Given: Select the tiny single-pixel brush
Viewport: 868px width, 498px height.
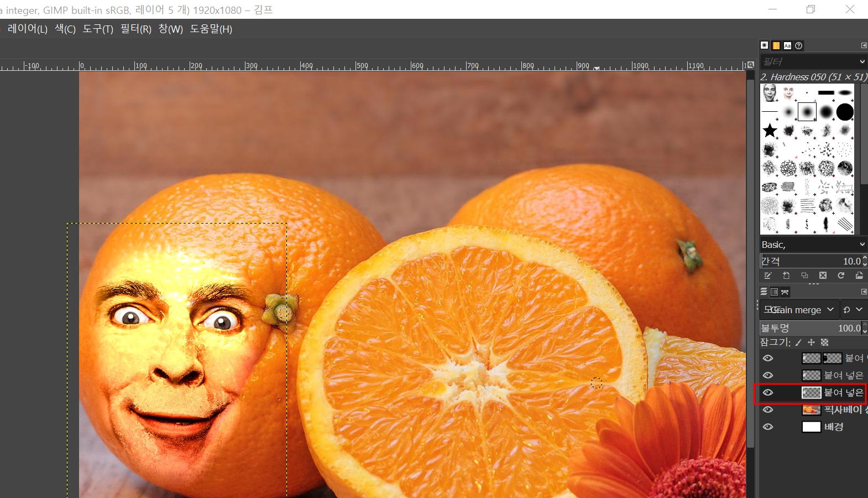Looking at the screenshot, I should (x=807, y=93).
